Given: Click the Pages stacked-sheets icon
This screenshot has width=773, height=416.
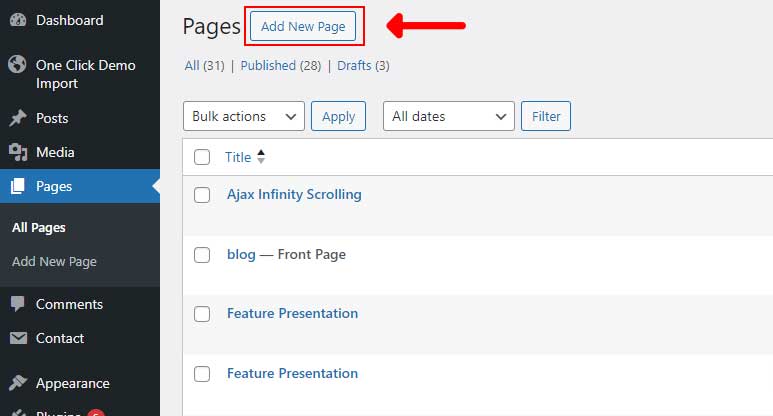Looking at the screenshot, I should tap(18, 186).
